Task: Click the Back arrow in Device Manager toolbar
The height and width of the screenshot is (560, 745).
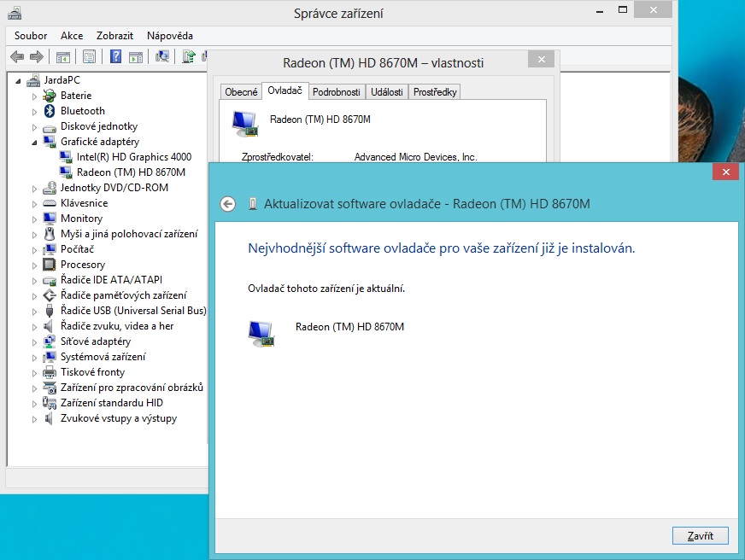Action: tap(17, 57)
